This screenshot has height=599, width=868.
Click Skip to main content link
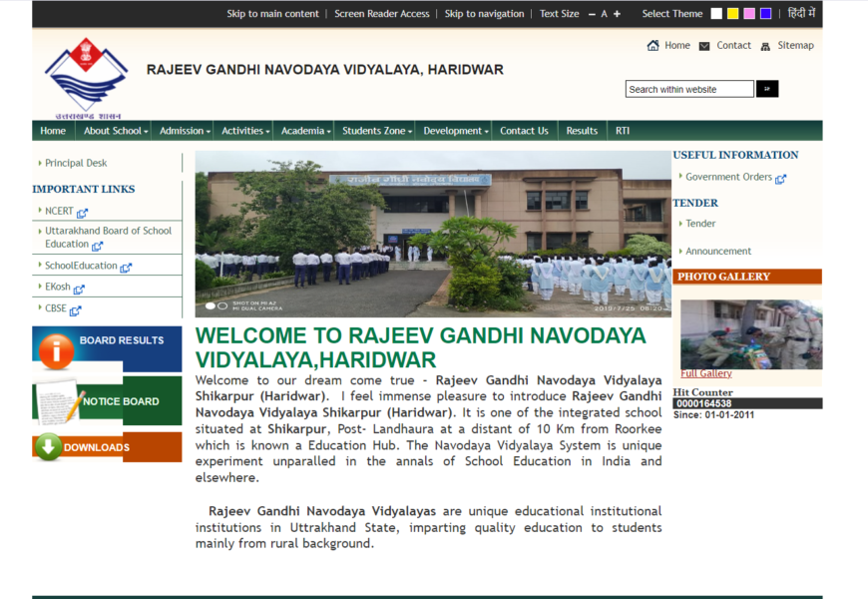click(273, 14)
